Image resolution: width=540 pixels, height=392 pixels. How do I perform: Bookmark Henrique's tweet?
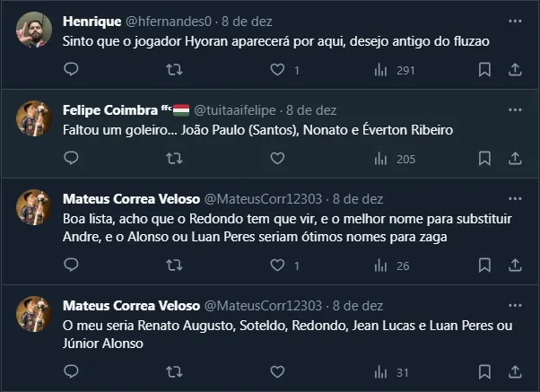pos(484,69)
